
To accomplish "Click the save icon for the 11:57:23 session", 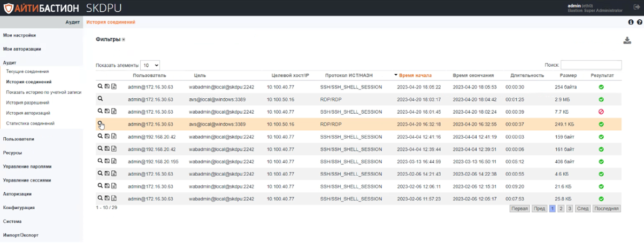I will [x=107, y=199].
